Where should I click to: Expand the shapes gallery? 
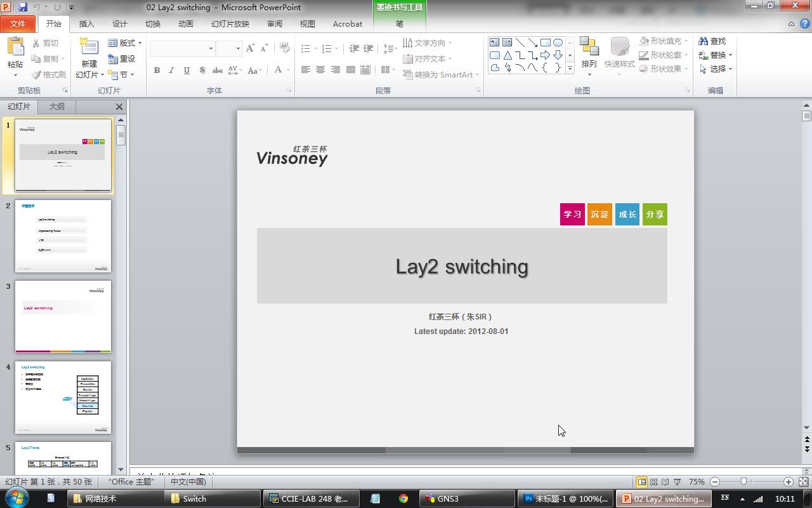[x=570, y=69]
